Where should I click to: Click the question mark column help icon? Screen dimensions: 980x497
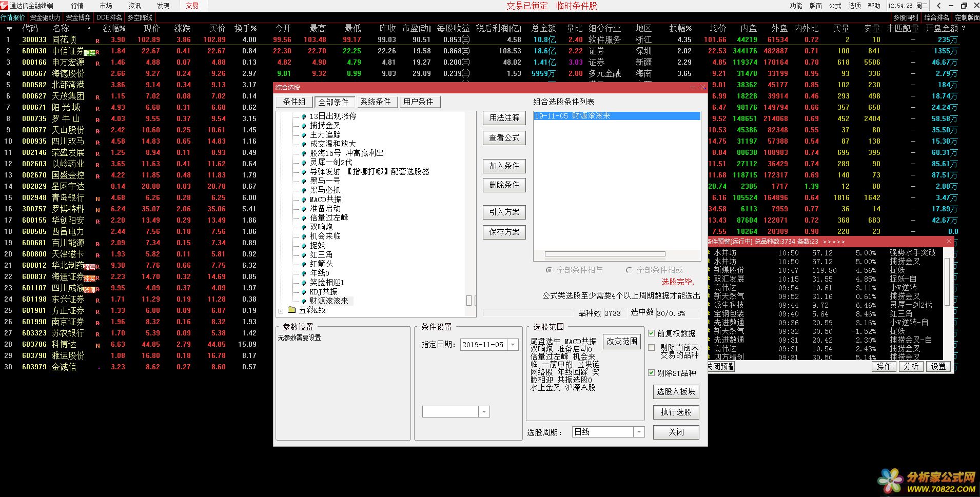tap(963, 28)
